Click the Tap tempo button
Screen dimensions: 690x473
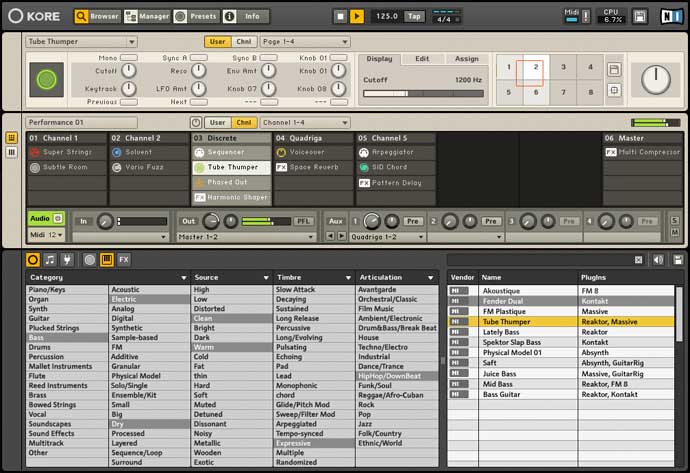click(414, 16)
